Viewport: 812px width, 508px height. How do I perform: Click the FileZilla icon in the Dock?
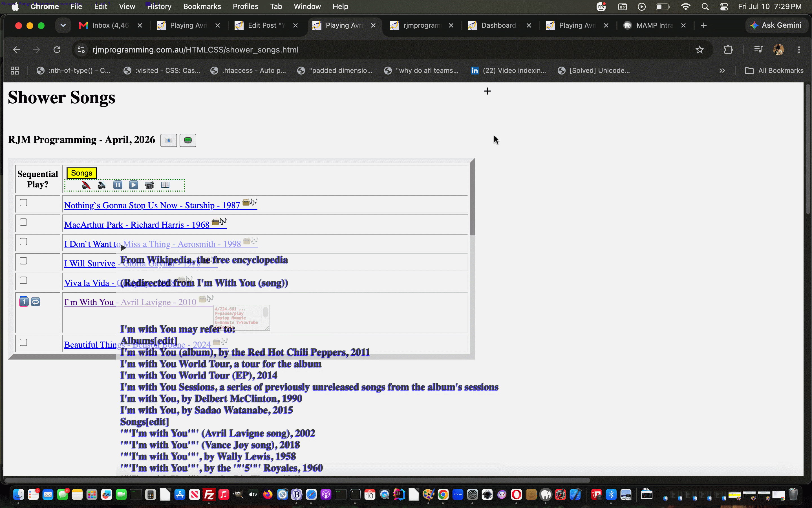pos(209,494)
